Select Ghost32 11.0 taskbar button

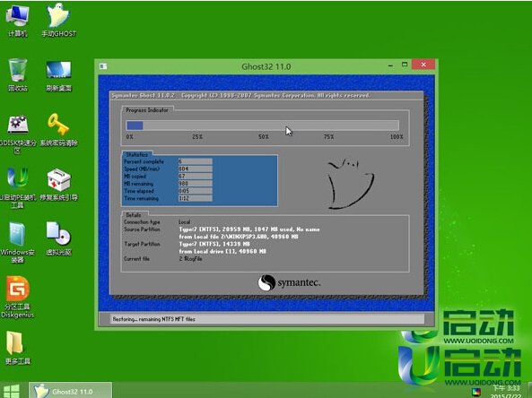[70, 391]
